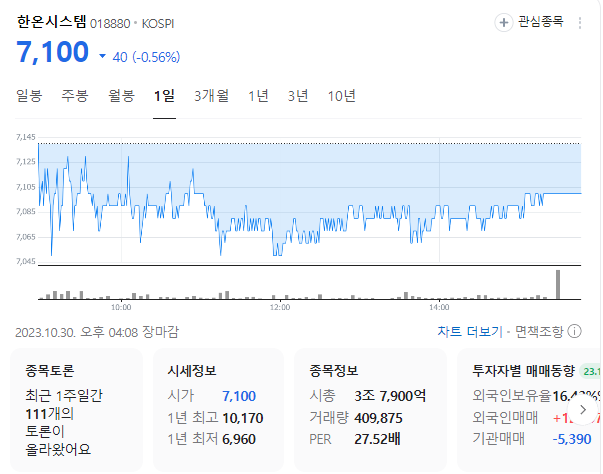Click the 기관매매 value -5,390

point(572,439)
